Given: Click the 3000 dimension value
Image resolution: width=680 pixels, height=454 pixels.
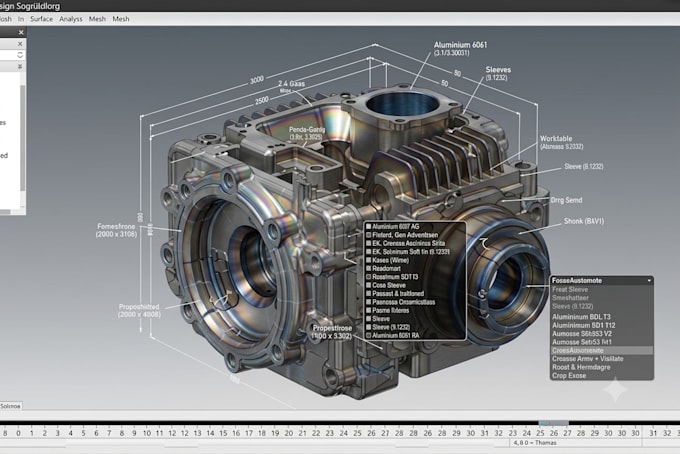Looking at the screenshot, I should (257, 80).
